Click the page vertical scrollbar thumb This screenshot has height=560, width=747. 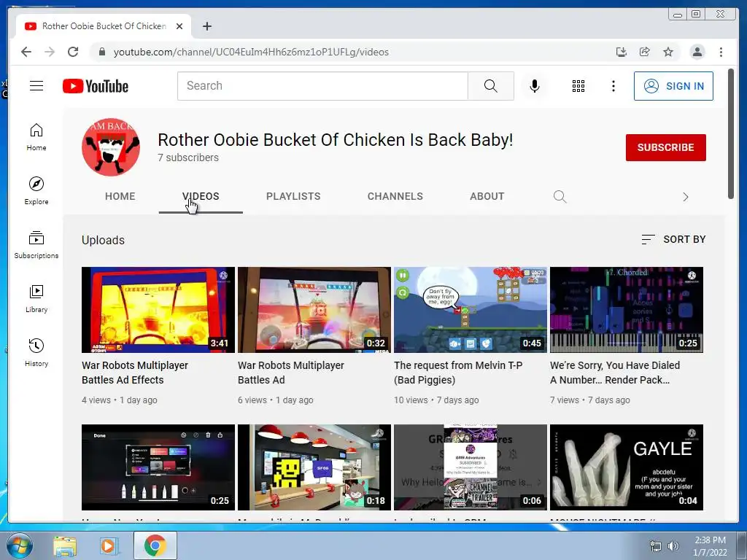point(731,134)
